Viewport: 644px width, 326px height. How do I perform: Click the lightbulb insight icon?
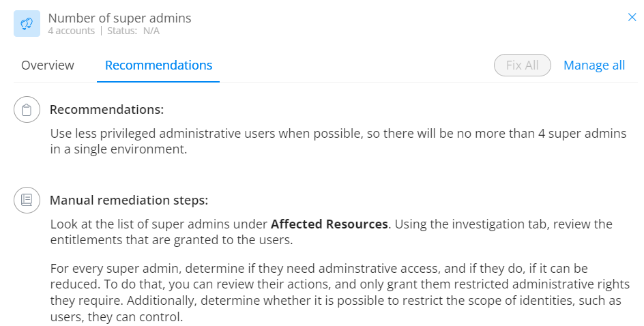(x=27, y=23)
